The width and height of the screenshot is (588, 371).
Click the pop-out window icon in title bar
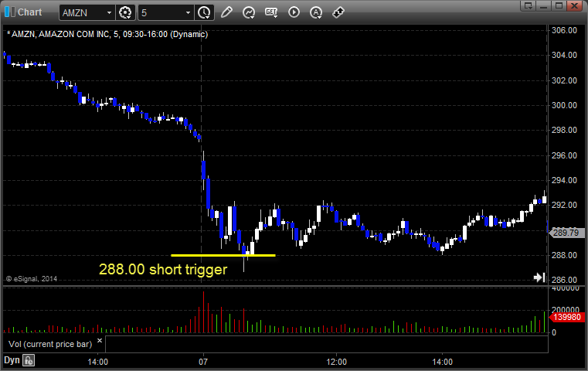(529, 5)
